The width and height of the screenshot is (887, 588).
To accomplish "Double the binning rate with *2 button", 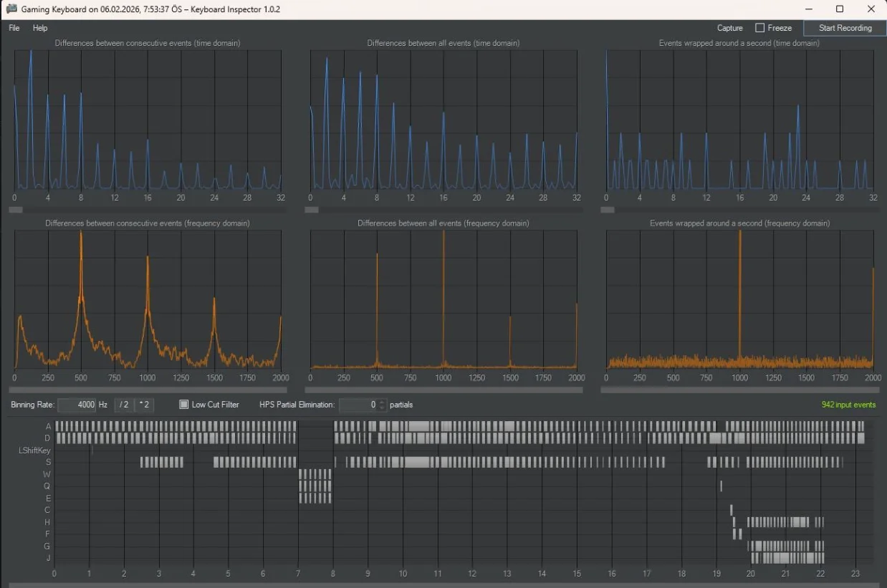I will click(x=144, y=405).
